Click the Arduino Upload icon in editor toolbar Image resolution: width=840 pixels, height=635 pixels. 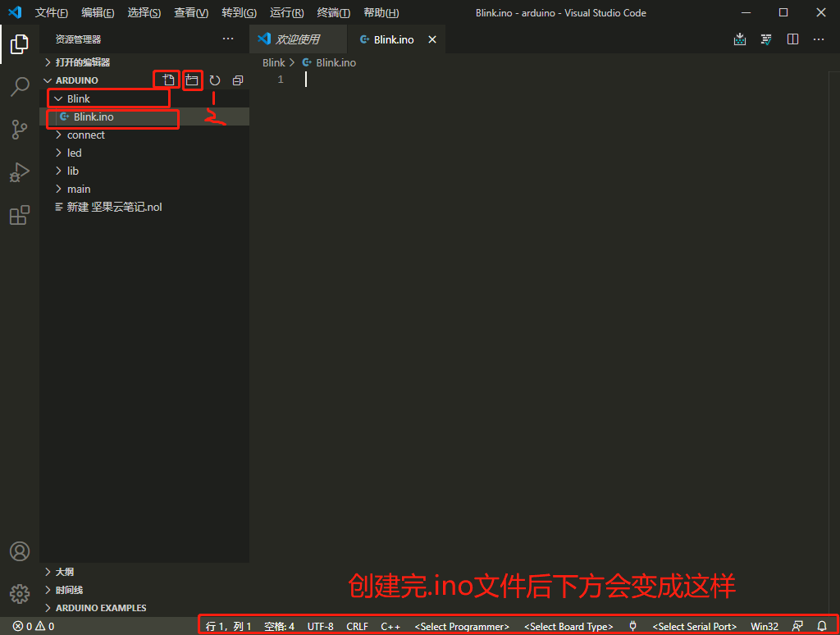tap(740, 39)
